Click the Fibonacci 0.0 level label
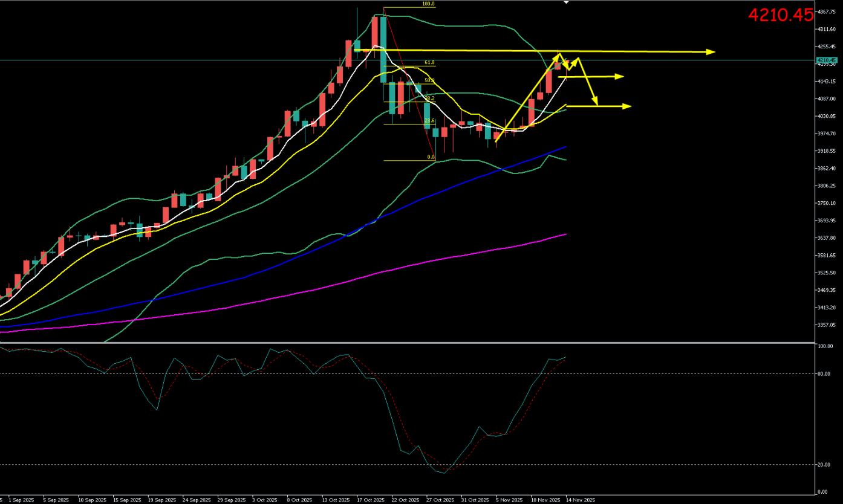 coord(431,157)
